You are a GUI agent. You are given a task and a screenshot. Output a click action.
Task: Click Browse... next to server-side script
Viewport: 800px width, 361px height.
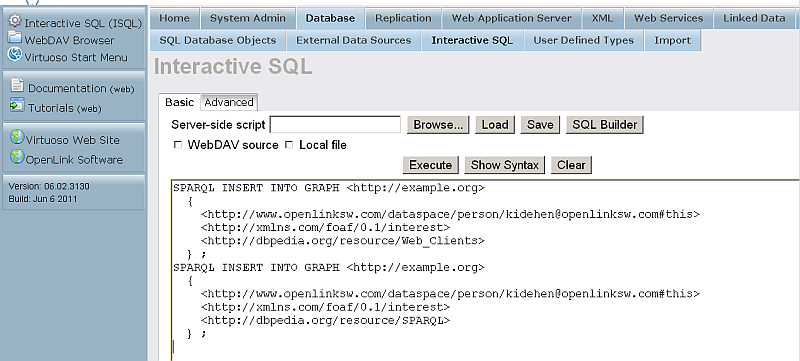click(438, 125)
